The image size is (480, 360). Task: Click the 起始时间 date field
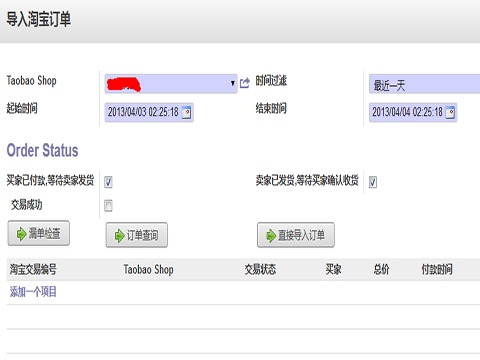click(x=149, y=112)
